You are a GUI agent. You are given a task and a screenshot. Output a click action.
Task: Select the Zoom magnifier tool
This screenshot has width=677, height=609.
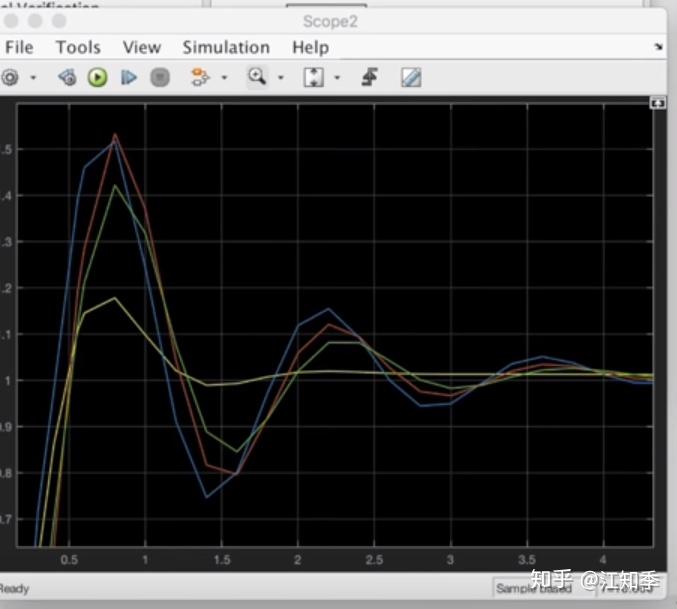(257, 77)
